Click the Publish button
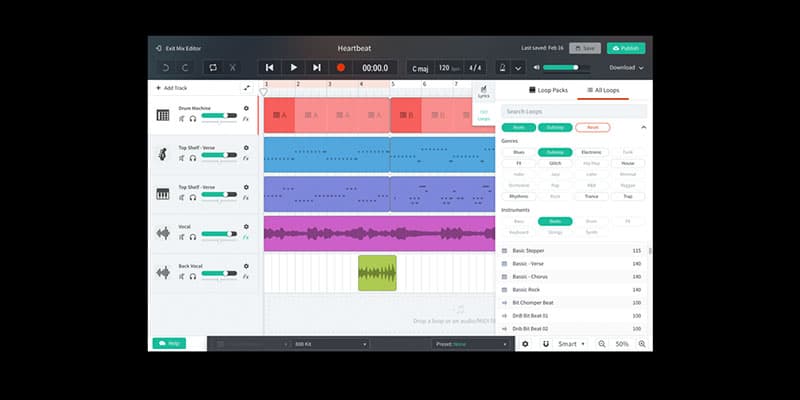Screen dimensions: 800x400 coord(626,47)
